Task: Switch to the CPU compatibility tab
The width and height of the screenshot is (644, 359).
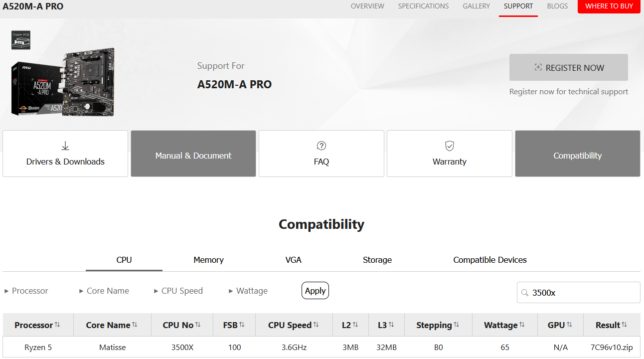Action: [124, 260]
